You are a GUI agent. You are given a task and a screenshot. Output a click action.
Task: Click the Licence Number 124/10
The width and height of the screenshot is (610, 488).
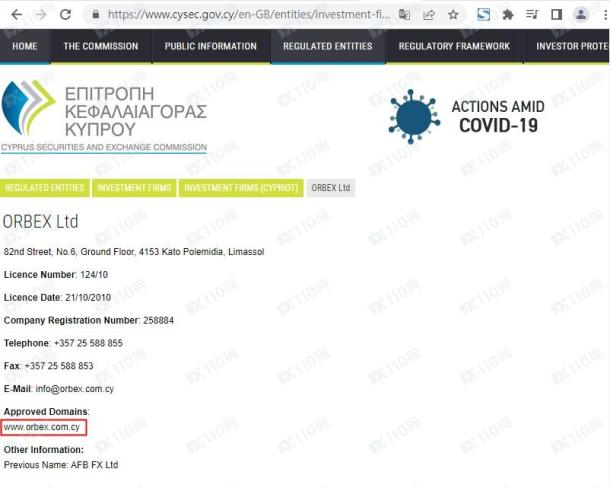(x=56, y=275)
